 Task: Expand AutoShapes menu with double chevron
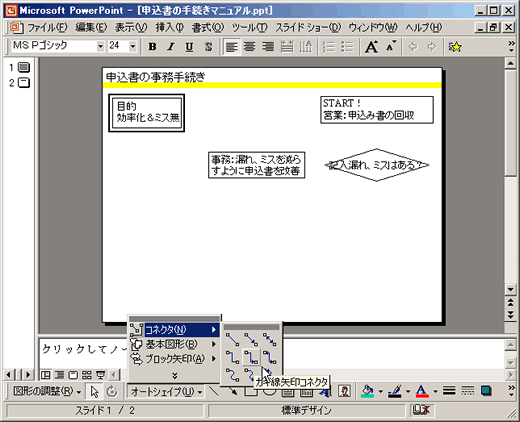pyautogui.click(x=174, y=376)
